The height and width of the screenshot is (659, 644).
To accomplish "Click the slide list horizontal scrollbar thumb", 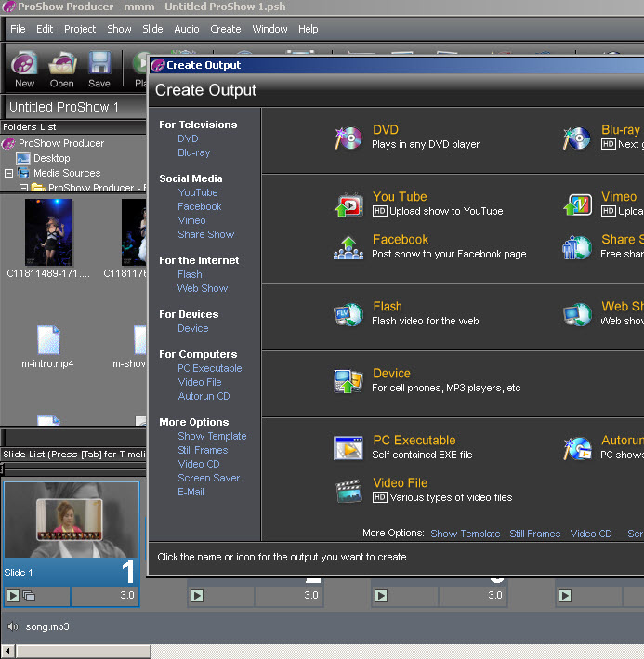I will (84, 652).
